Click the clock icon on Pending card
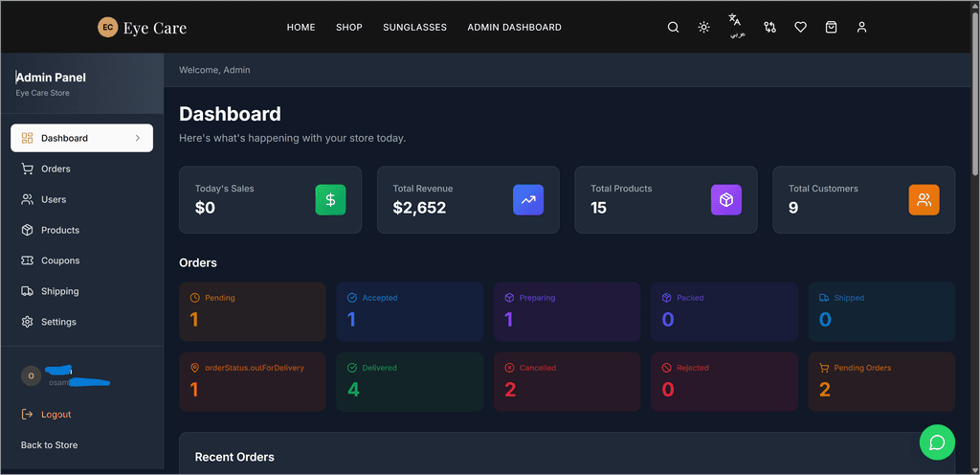This screenshot has height=475, width=980. 195,298
